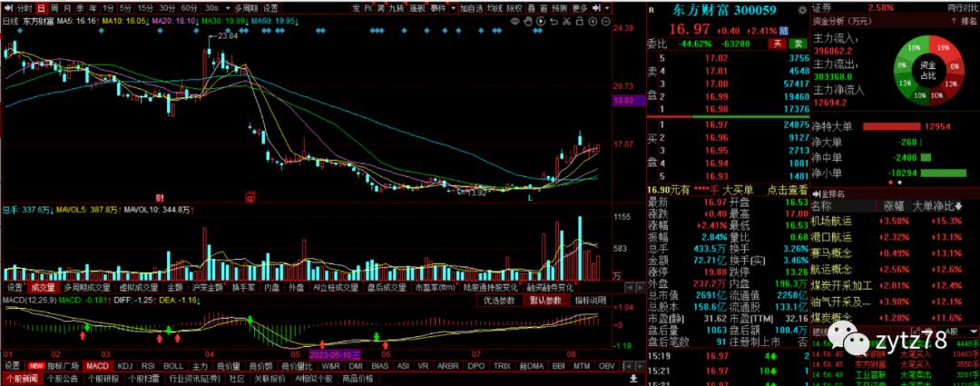Select the 60分 period tab
This screenshot has height=386, width=980.
[189, 8]
